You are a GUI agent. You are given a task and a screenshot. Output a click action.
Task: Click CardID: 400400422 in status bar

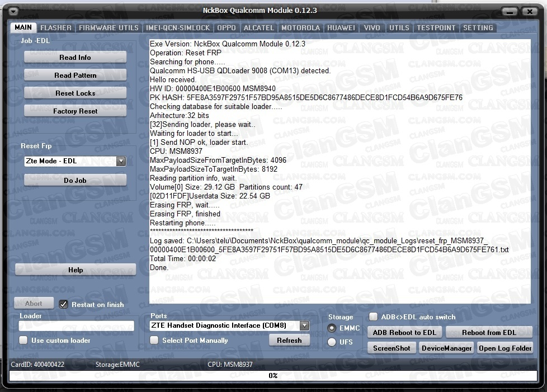(x=37, y=365)
